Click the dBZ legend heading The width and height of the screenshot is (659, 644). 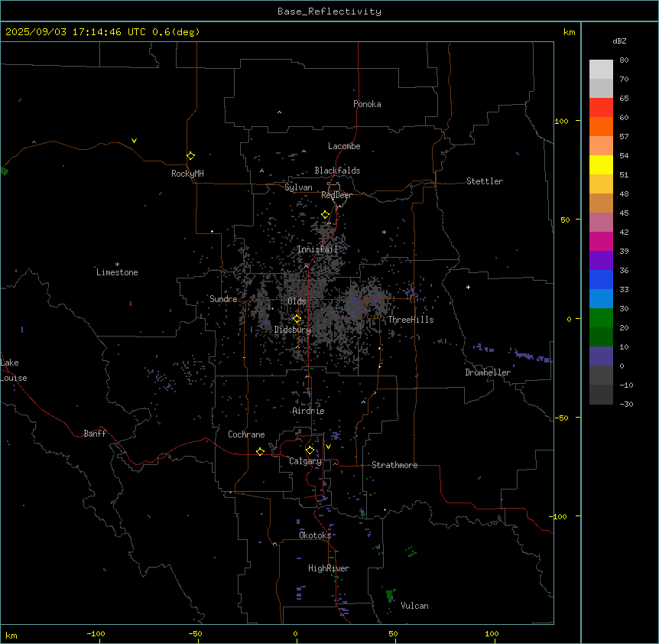coord(619,41)
